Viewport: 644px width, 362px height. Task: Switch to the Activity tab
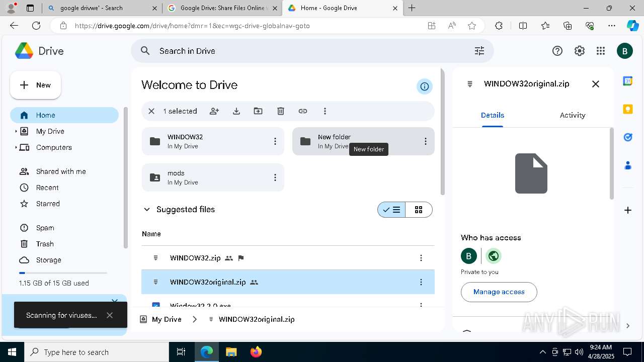tap(573, 115)
